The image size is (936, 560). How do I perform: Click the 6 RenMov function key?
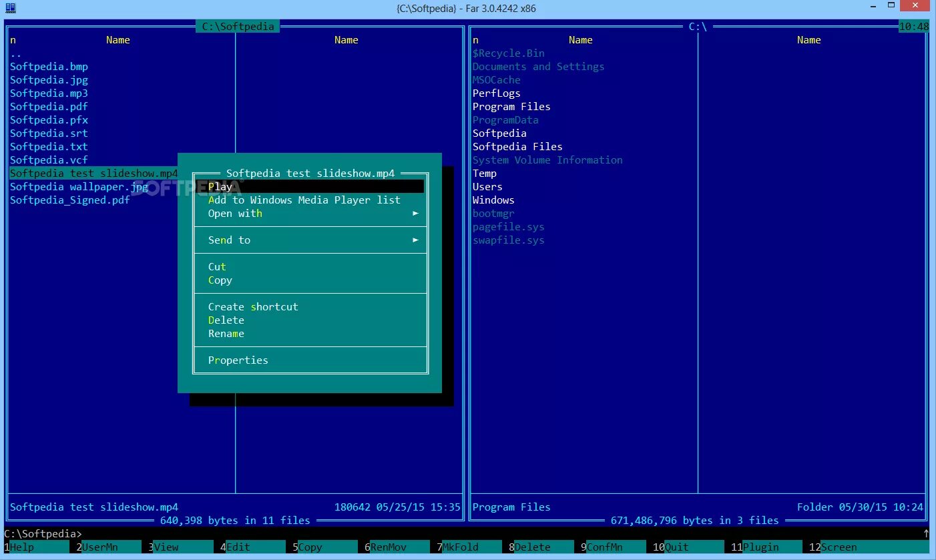397,547
